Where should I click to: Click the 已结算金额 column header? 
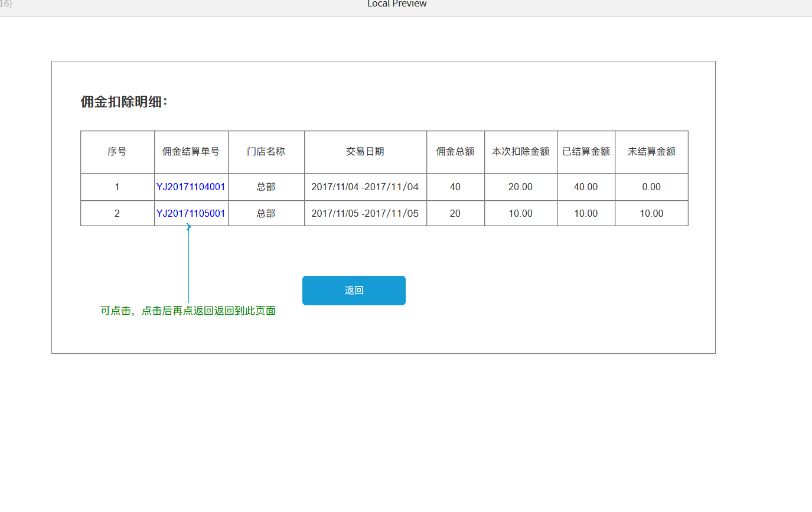click(x=586, y=151)
